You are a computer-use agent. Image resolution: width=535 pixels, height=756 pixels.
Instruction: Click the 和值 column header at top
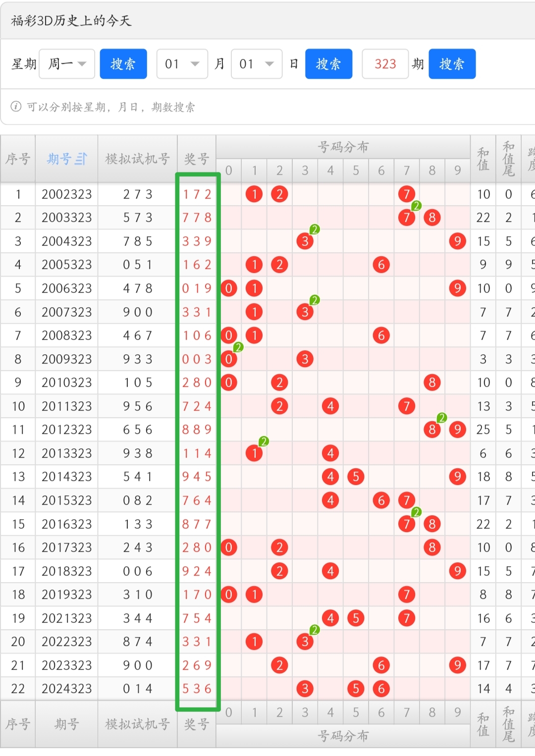[483, 159]
